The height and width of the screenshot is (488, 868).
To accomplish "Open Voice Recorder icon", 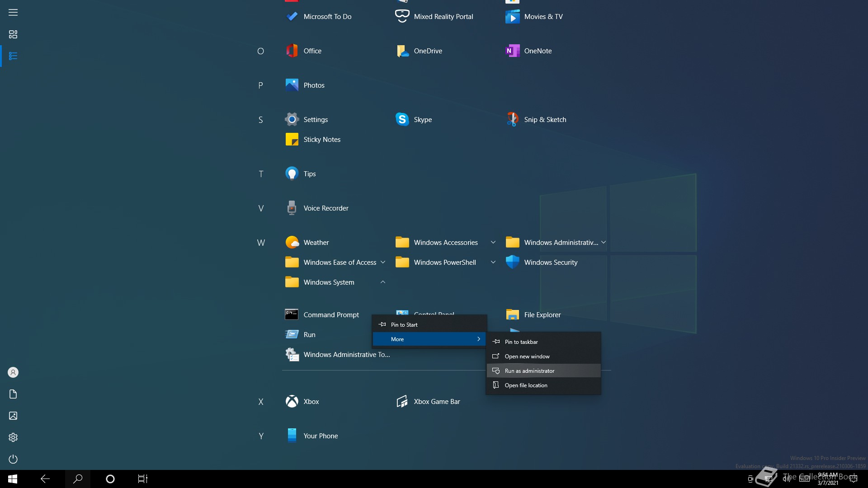I will pos(292,208).
